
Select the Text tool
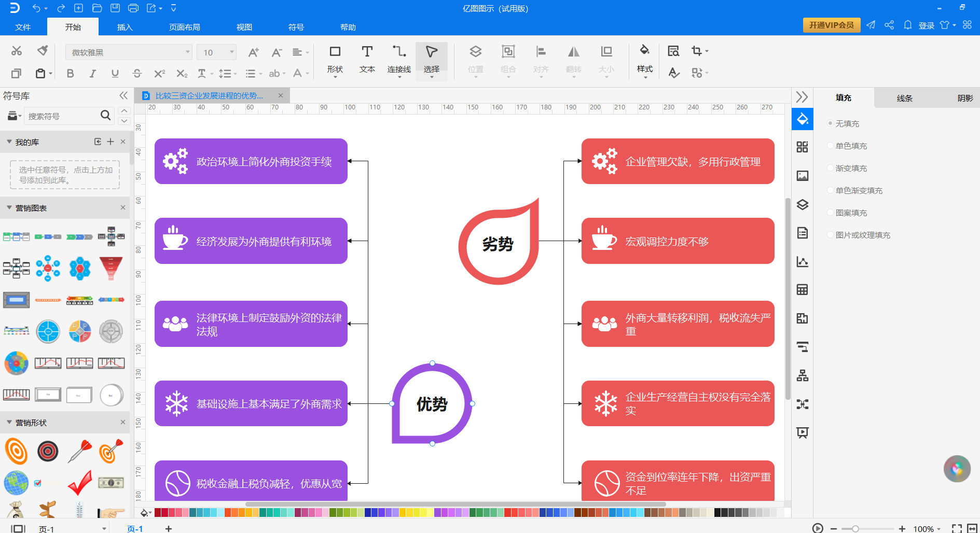367,59
